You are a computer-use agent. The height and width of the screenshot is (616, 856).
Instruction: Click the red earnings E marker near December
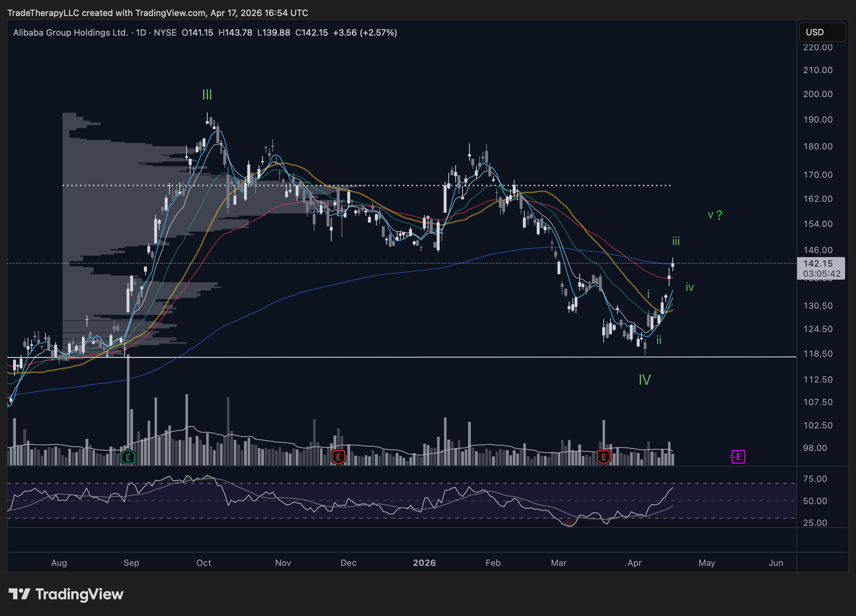[x=338, y=457]
